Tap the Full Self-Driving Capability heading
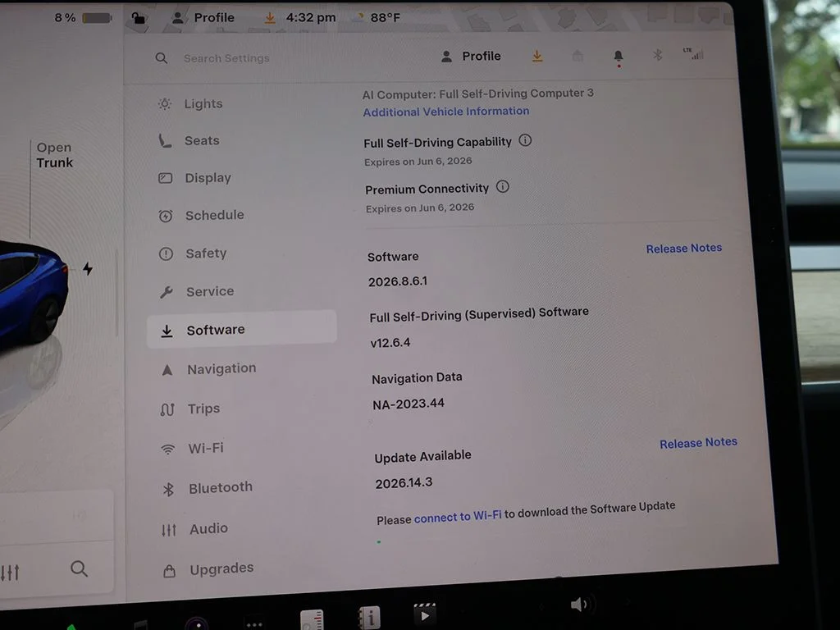 [437, 143]
